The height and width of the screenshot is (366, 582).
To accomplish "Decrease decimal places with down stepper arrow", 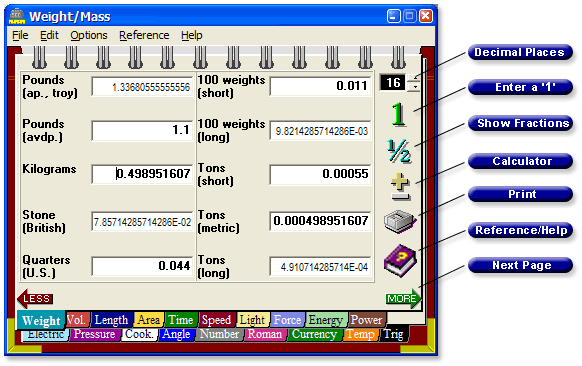I will point(415,87).
